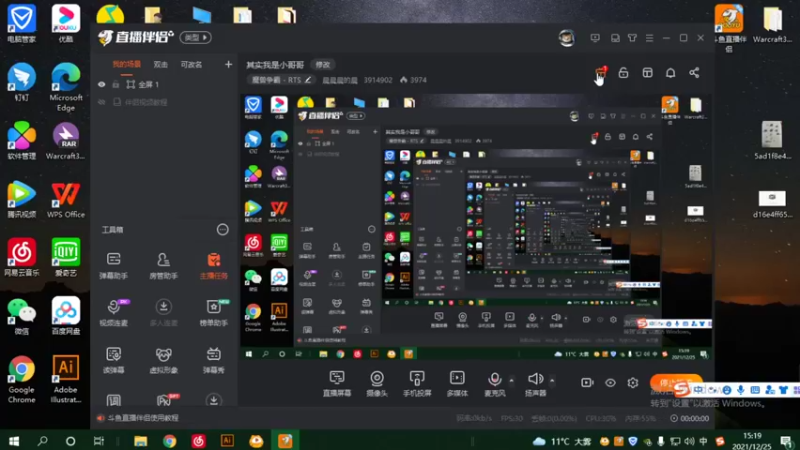Add 直播屏幕 screen source
The image size is (800, 450).
pos(337,384)
